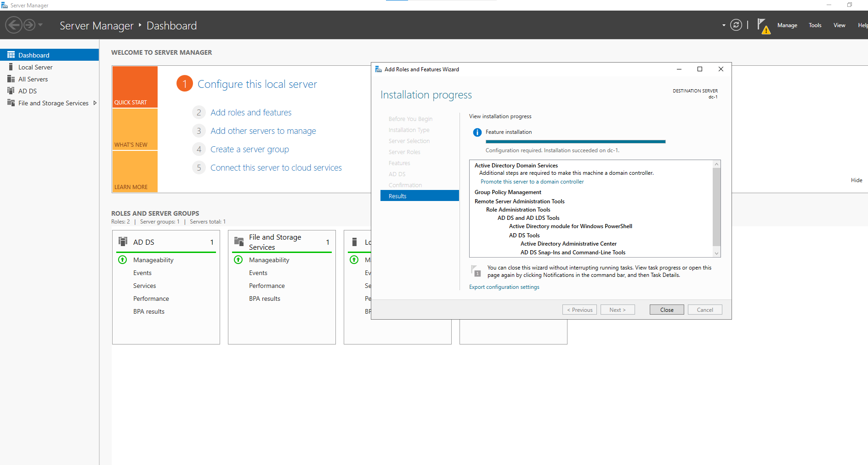This screenshot has height=465, width=868.
Task: Click the All Servers sidebar icon
Action: pos(11,79)
